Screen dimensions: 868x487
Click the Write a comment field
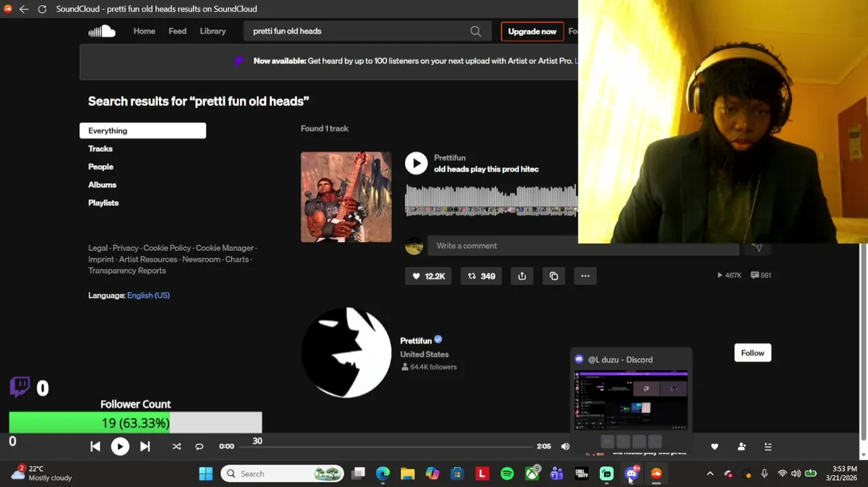583,246
